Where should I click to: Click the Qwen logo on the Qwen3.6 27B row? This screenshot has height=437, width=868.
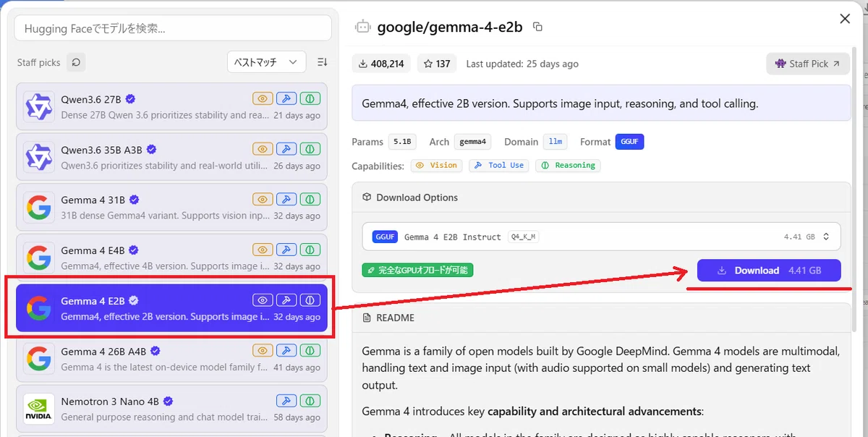point(38,106)
